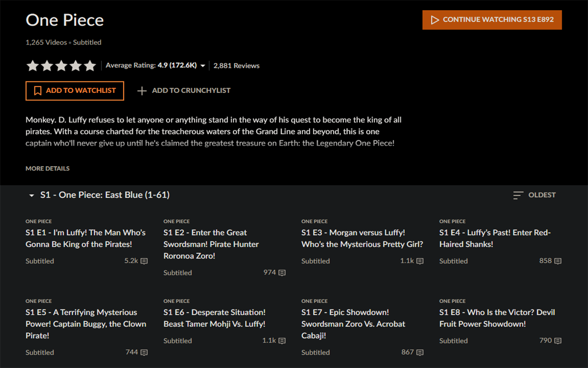Open comments icon for S1 E6
The image size is (588, 368).
point(282,341)
